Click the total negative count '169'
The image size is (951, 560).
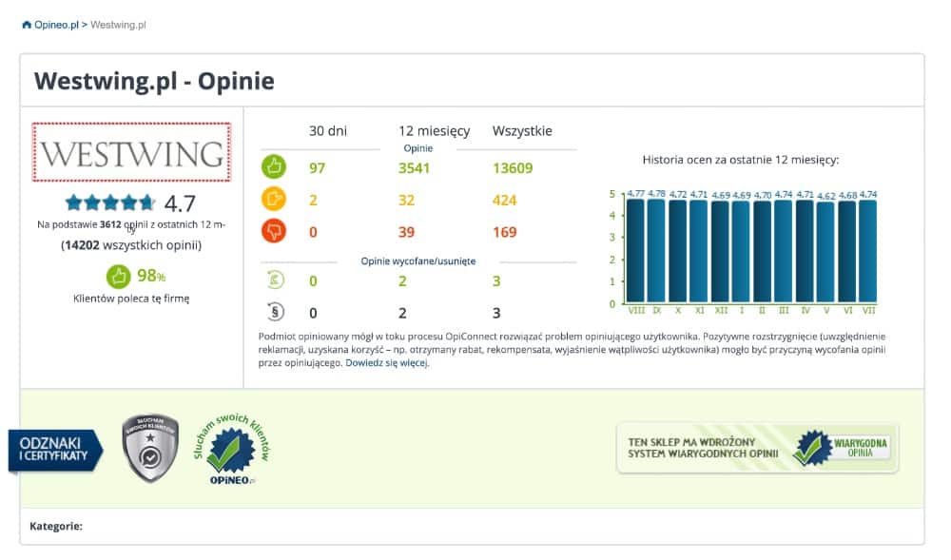(505, 232)
